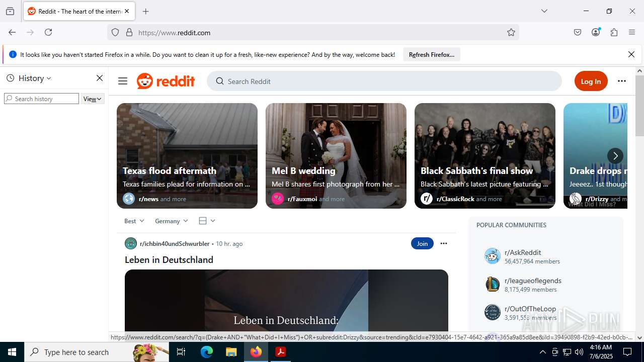
Task: Go to Reddit home via logo
Action: (166, 81)
